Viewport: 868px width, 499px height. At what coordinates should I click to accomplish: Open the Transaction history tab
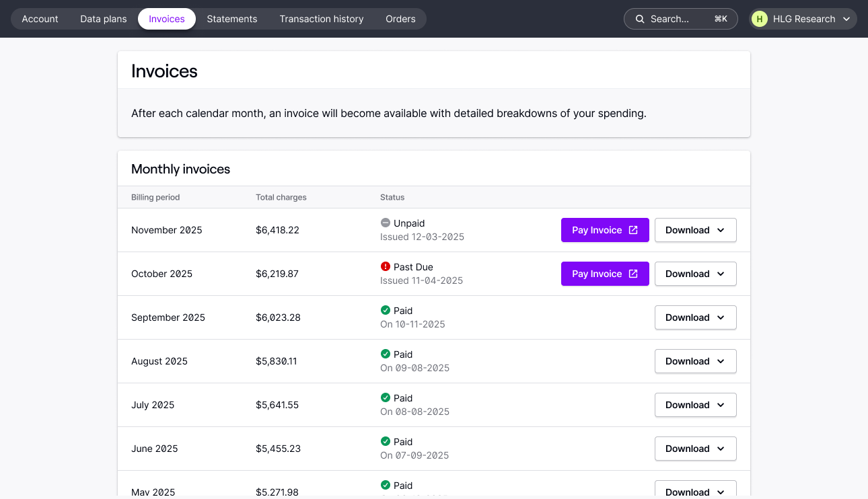(321, 19)
